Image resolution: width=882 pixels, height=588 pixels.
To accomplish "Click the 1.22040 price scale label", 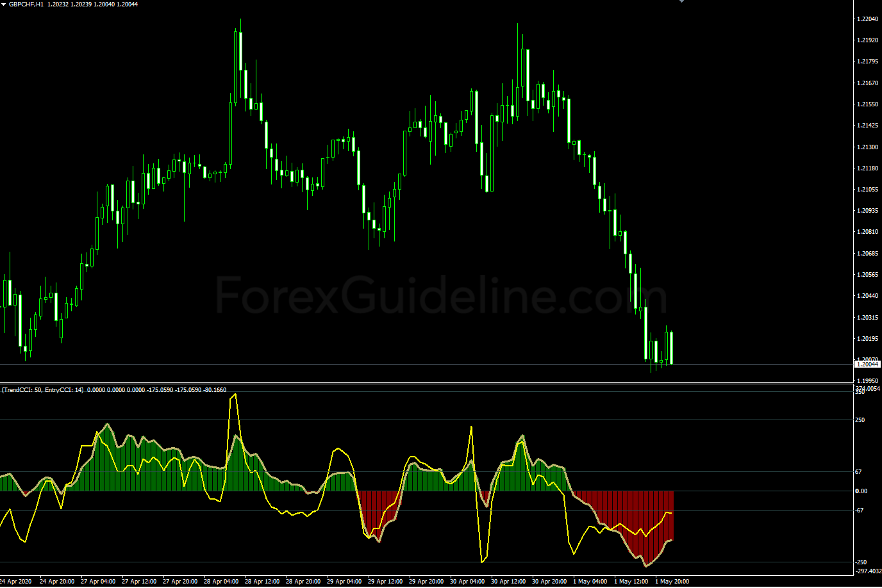I will click(x=867, y=19).
